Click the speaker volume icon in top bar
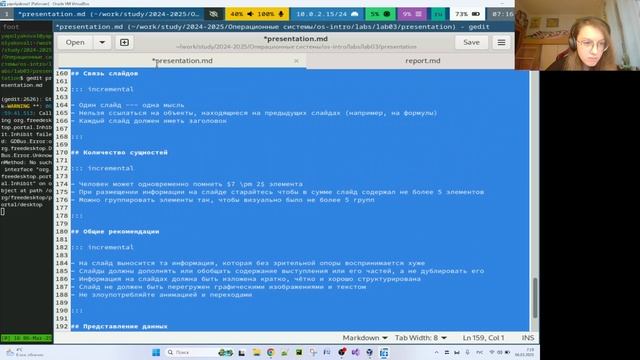The width and height of the screenshot is (640, 360). coord(250,14)
